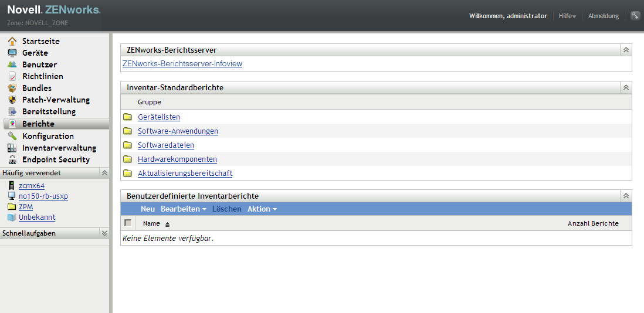Screen dimensions: 644x313
Task: Click the Patch-Verwaltung shield icon
Action: pyautogui.click(x=12, y=100)
